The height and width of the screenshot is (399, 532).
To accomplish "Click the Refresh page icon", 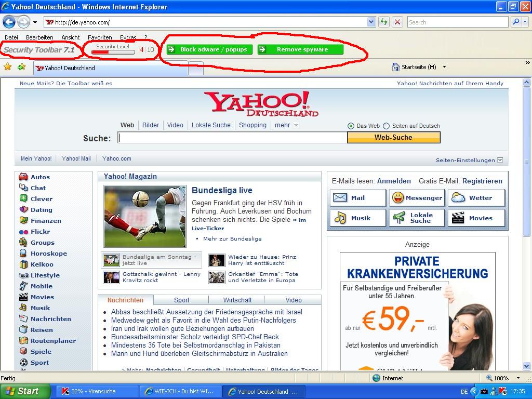I will tap(384, 22).
